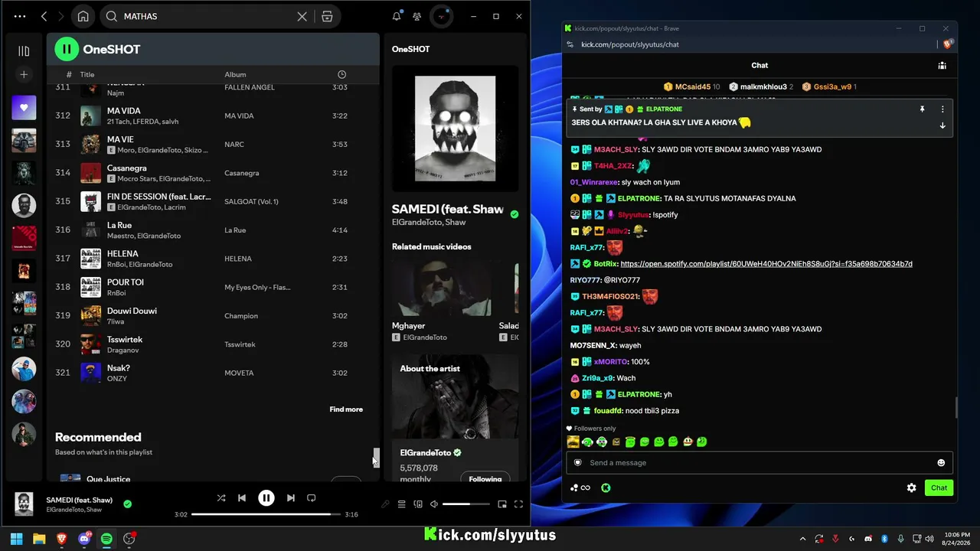The image size is (980, 551).
Task: Open Kick chat settings gear
Action: click(911, 487)
